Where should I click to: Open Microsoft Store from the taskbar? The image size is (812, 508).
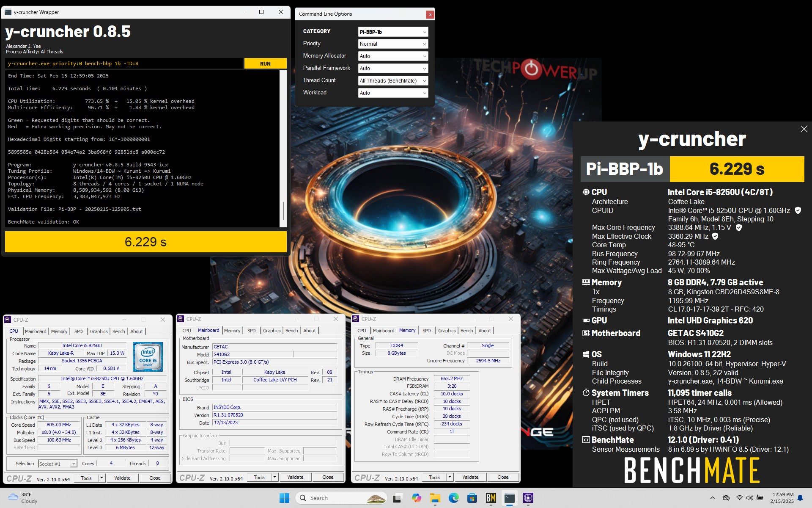[x=472, y=498]
